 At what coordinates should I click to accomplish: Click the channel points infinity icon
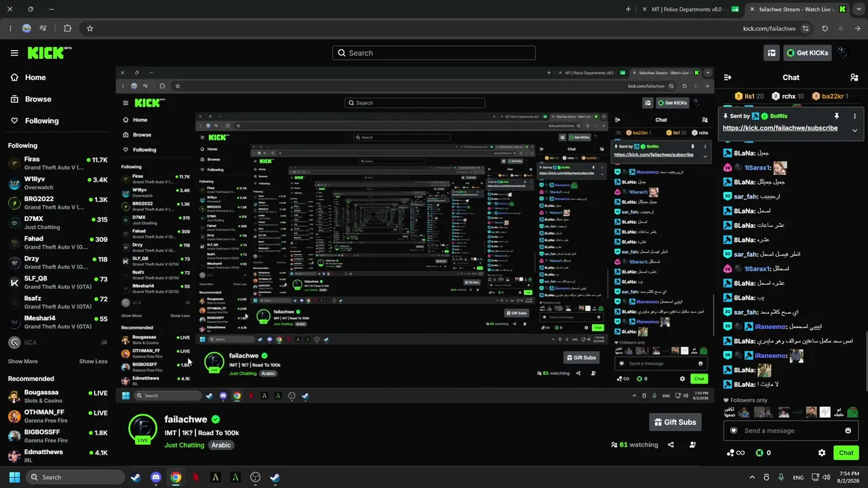pos(735,453)
